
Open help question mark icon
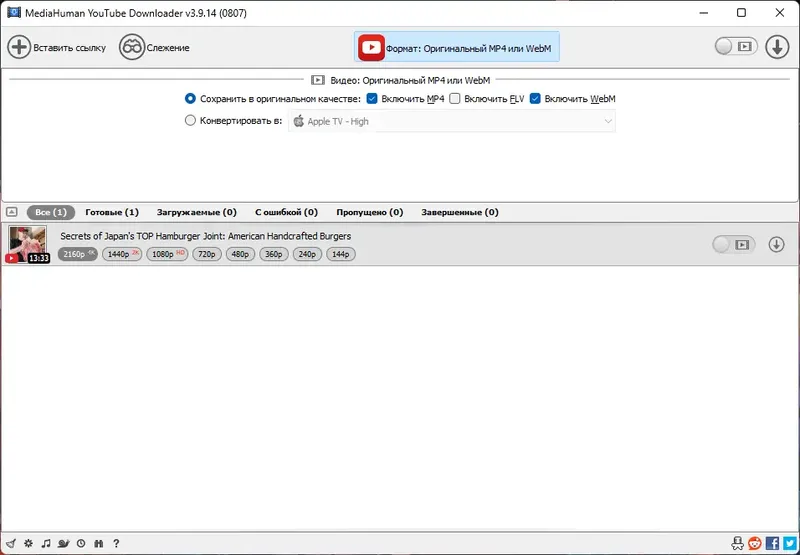tap(116, 543)
